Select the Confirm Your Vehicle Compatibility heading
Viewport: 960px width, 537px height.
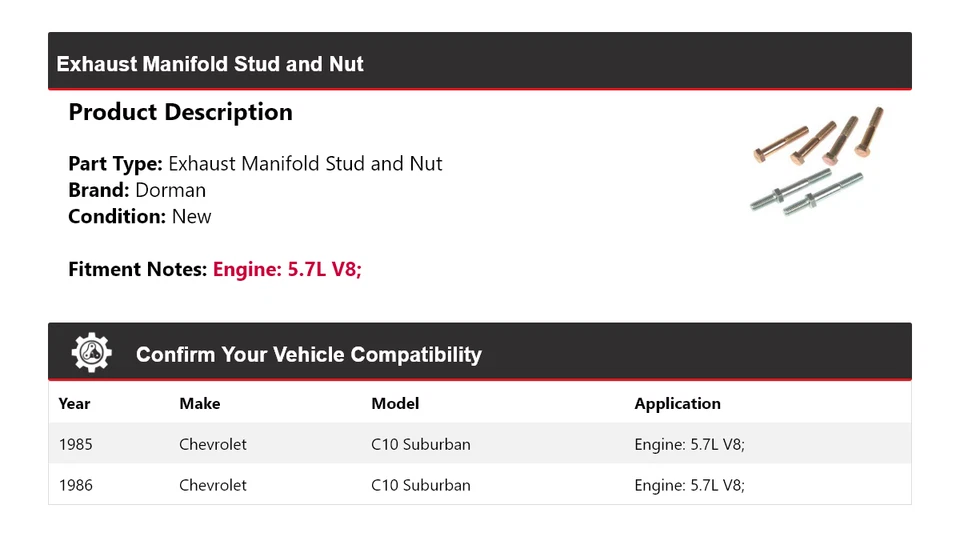[x=308, y=355]
